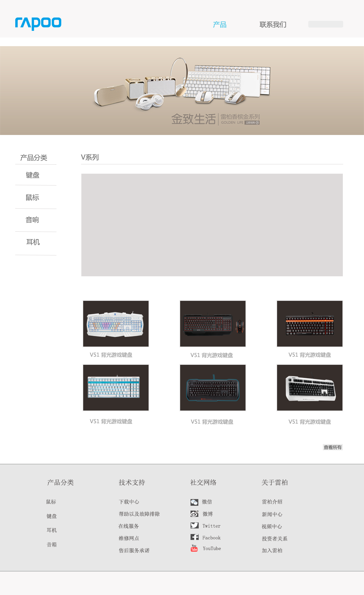Click V51 label under white-frame keyboard
364x595 pixels.
pyautogui.click(x=310, y=422)
